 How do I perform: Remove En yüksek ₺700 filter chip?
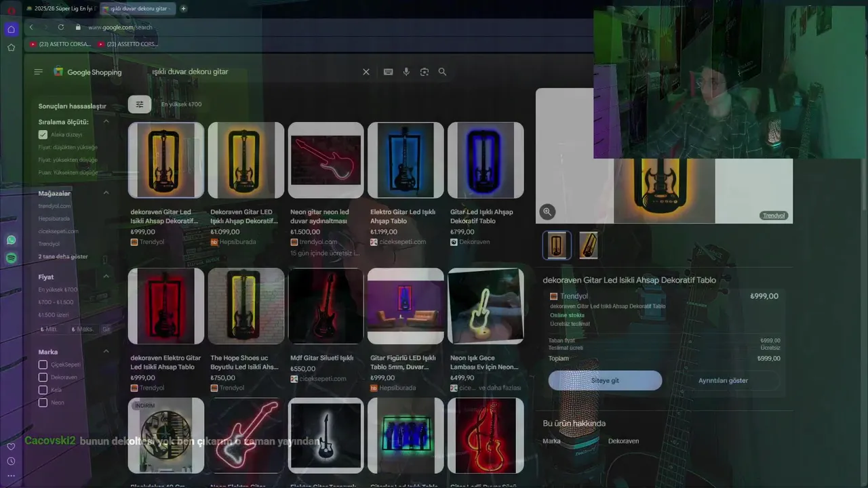pyautogui.click(x=181, y=104)
